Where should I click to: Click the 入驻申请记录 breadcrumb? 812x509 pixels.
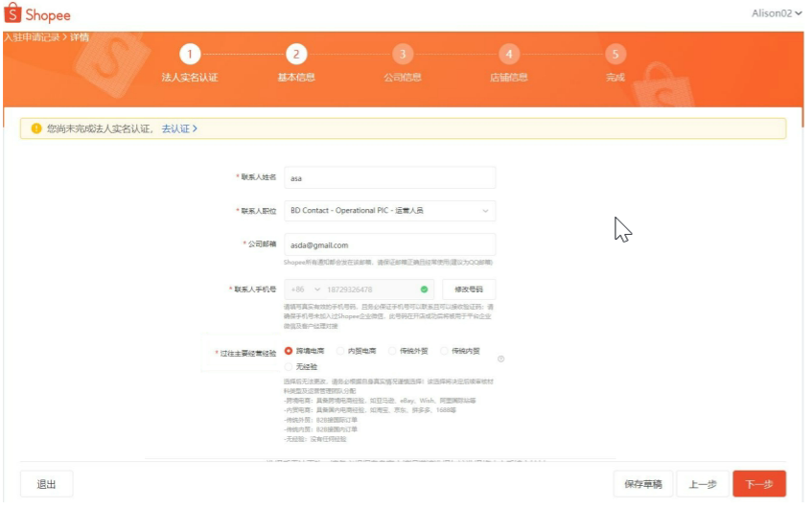[31, 37]
